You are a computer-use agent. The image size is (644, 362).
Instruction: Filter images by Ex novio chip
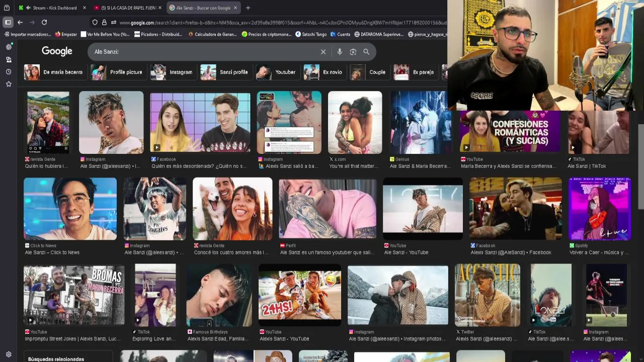coord(325,72)
